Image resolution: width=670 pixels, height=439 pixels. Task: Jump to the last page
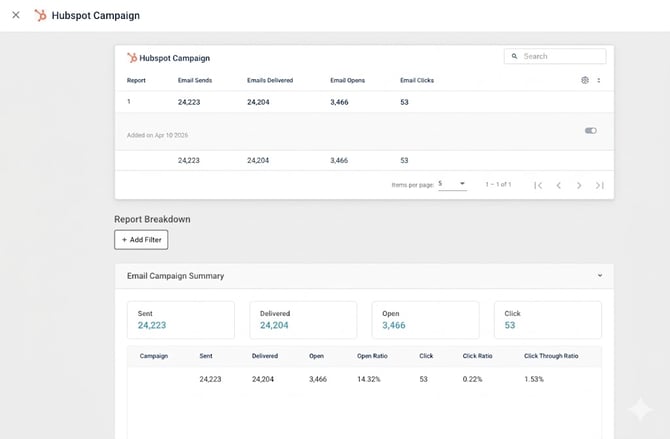(599, 185)
